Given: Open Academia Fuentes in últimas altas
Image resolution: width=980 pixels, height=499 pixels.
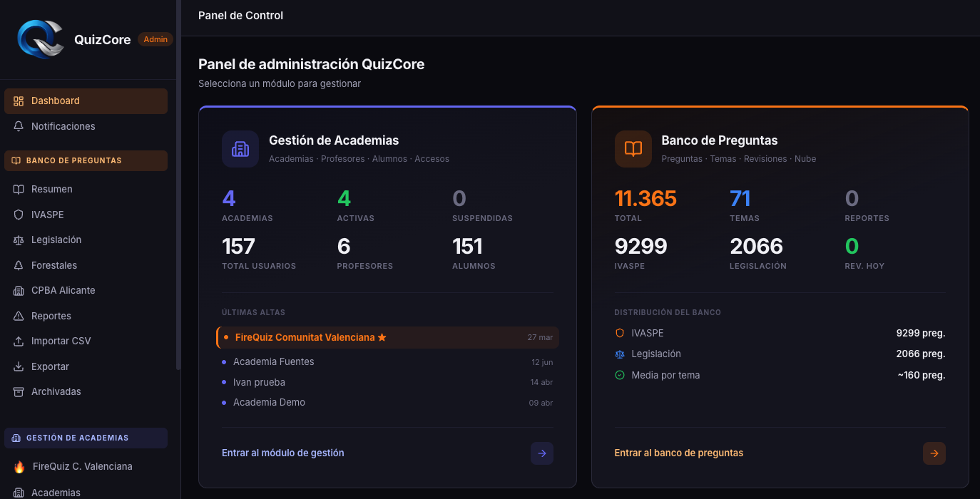Looking at the screenshot, I should coord(387,362).
